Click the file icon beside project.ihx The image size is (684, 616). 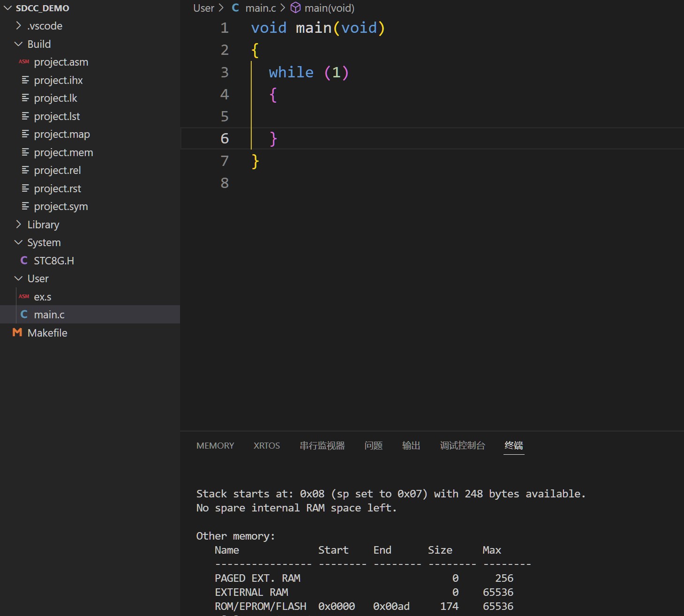(x=25, y=80)
